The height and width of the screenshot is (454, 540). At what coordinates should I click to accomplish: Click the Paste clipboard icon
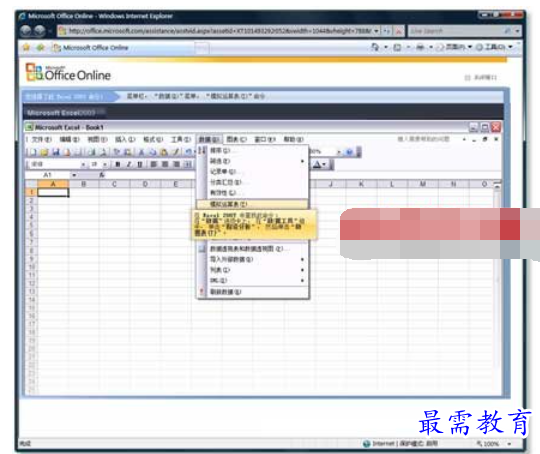click(x=164, y=152)
